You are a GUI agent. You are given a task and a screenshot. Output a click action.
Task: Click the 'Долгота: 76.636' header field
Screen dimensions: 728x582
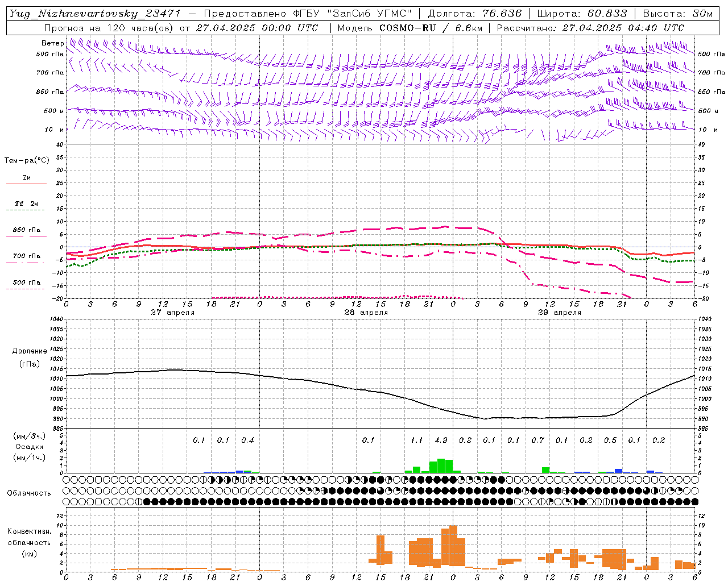474,14
